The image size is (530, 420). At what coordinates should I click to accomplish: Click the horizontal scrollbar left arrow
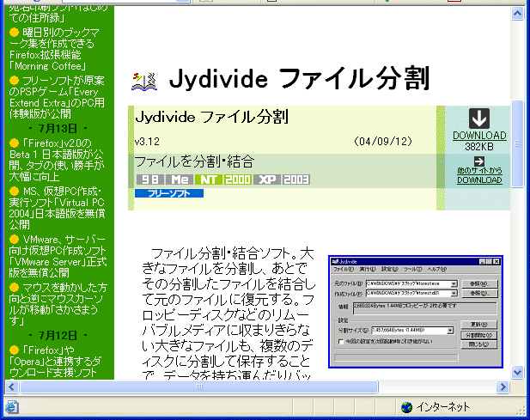pyautogui.click(x=12, y=387)
